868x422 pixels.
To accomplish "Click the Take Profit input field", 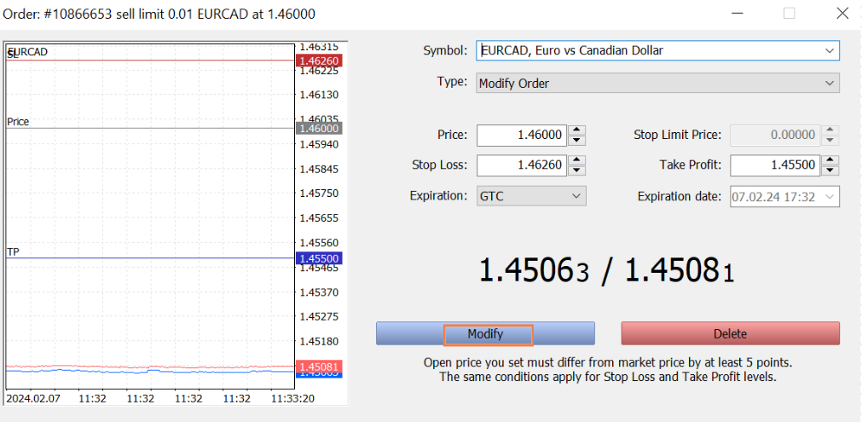I will [774, 165].
